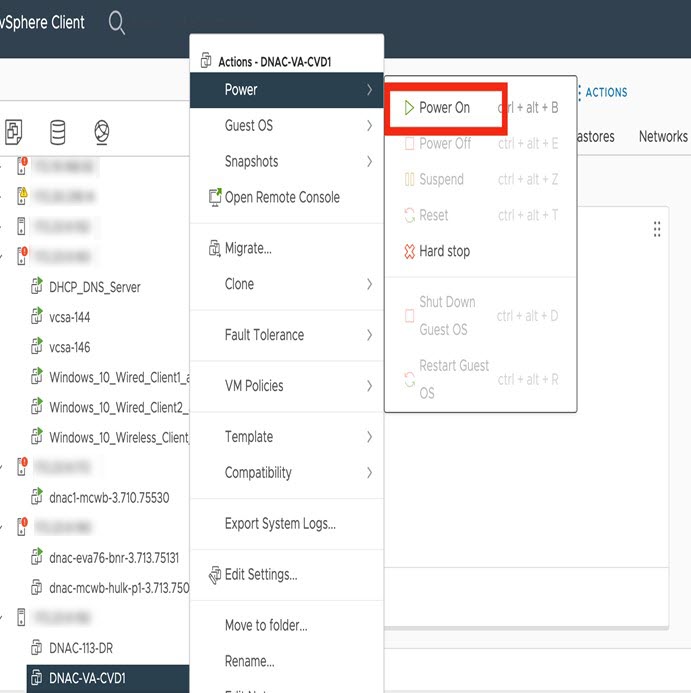Viewport: 691px width, 693px height.
Task: Click the vSphere Client title
Action: pos(42,22)
